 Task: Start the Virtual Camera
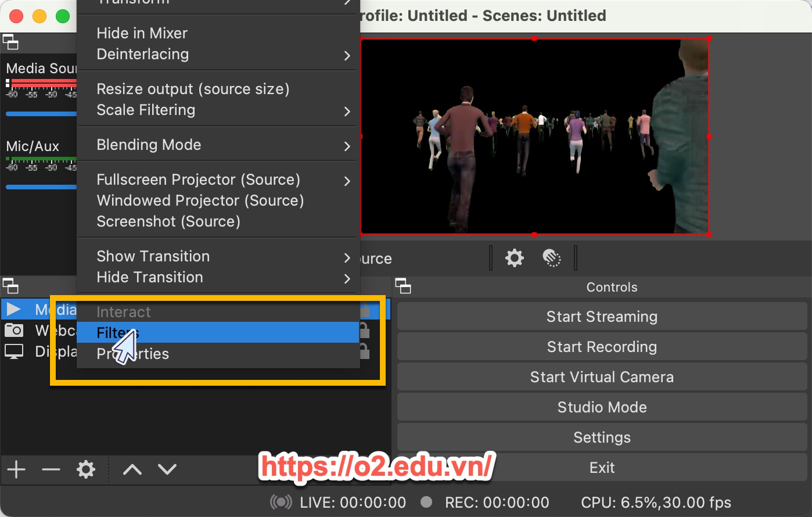coord(602,377)
